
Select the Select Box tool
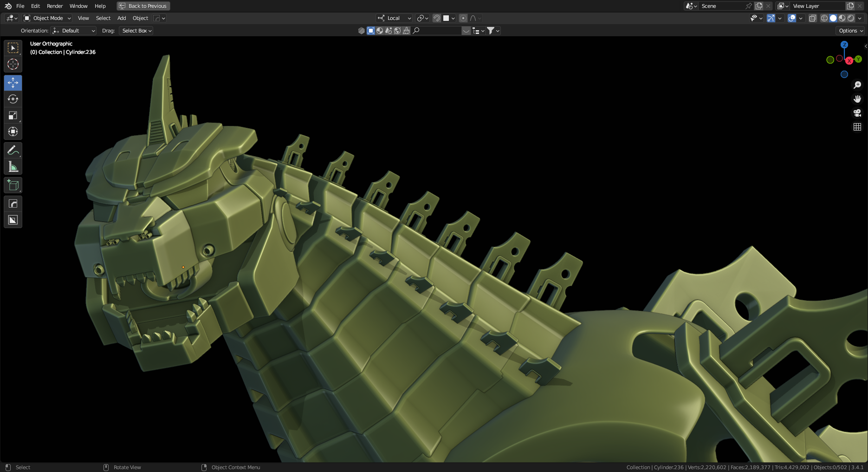pyautogui.click(x=13, y=48)
